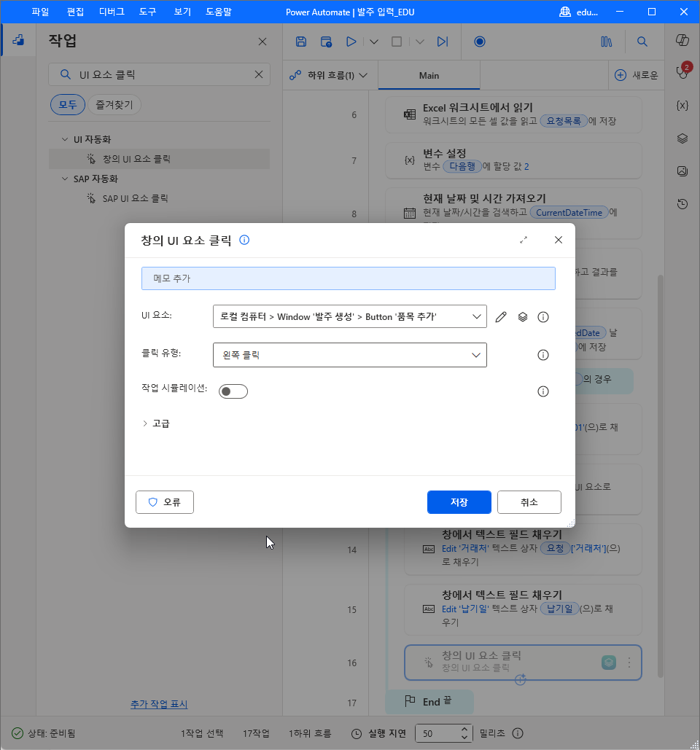Click the Save As toolbar icon

click(327, 42)
